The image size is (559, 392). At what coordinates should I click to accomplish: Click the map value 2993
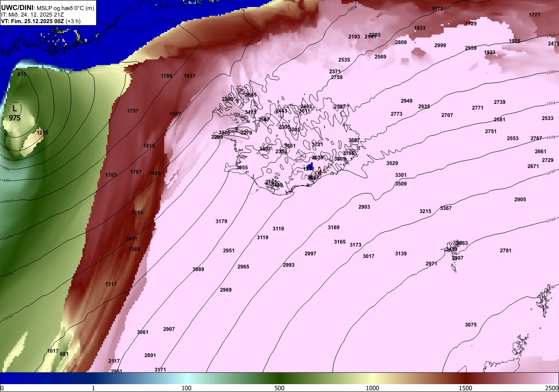point(289,265)
